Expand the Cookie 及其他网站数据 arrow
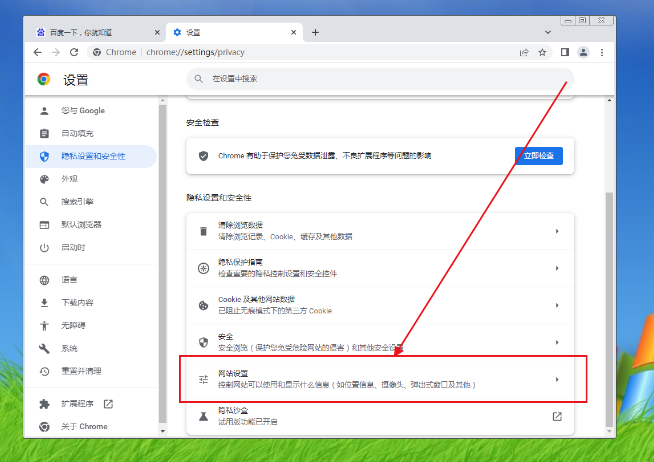Screen dimensions: 654x462 coord(557,305)
